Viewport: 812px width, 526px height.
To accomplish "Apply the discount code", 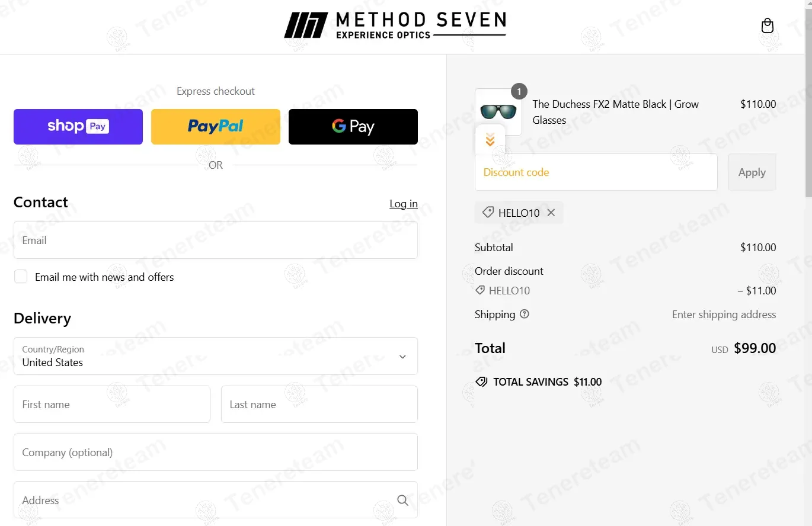I will [752, 172].
